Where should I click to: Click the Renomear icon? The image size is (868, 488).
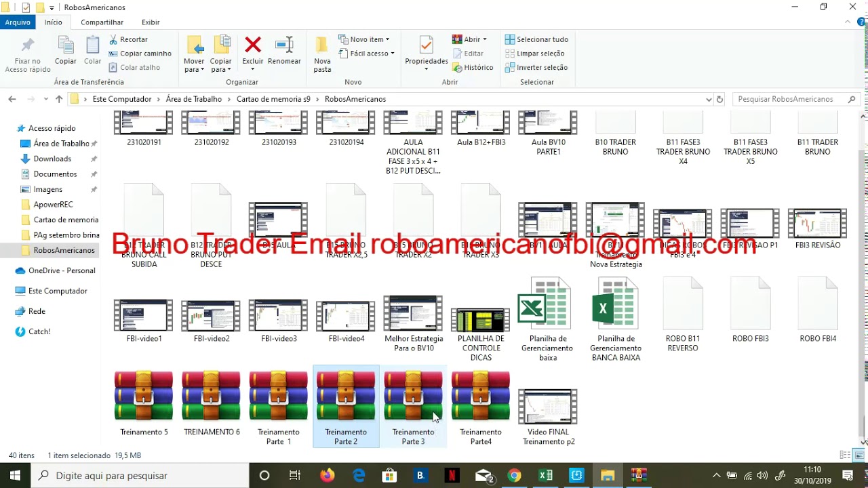coord(284,45)
